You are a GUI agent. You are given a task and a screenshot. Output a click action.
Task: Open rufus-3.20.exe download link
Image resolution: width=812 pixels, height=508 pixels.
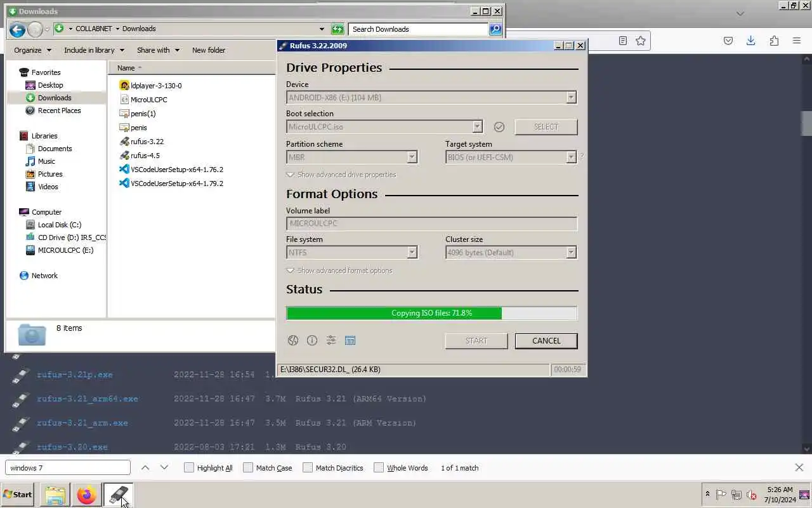[x=72, y=447]
